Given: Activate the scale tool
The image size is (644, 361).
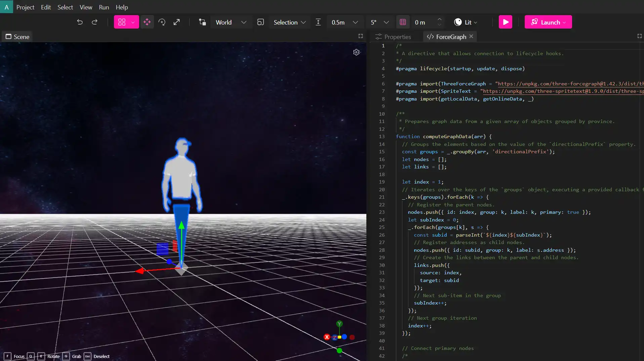Looking at the screenshot, I should coord(176,22).
